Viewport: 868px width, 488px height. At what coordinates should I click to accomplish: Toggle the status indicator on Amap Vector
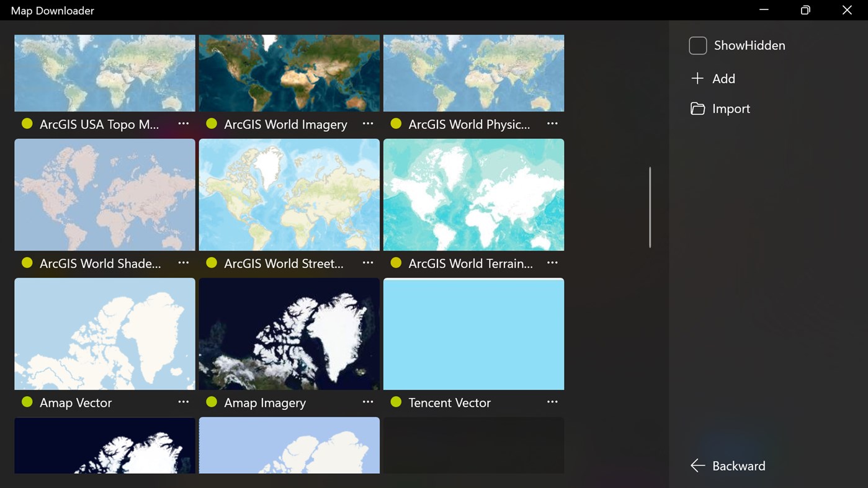tap(27, 402)
